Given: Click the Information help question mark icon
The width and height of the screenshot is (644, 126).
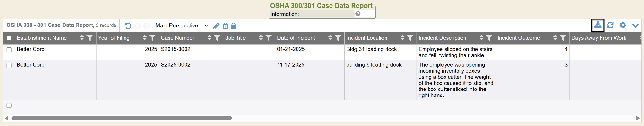Looking at the screenshot, I should (x=358, y=14).
